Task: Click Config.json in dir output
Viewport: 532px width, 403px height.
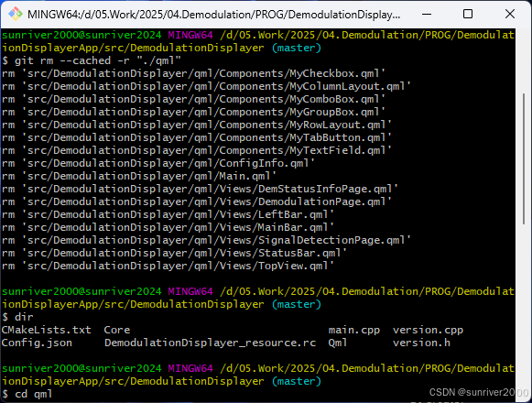Action: 37,343
